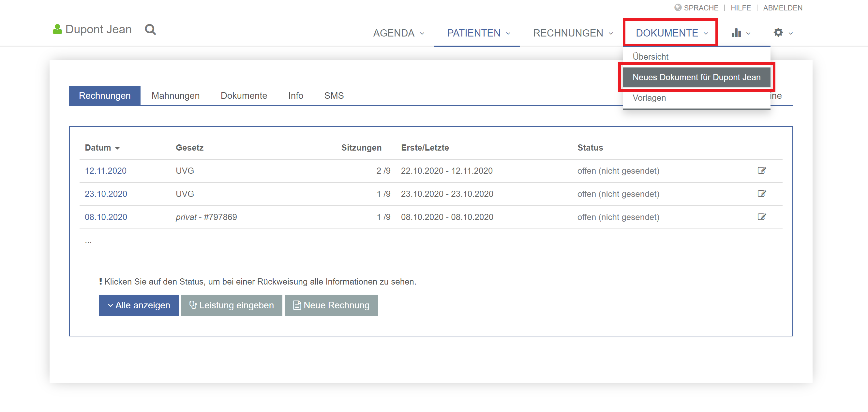This screenshot has width=868, height=412.
Task: Click the green patient user icon
Action: 57,29
